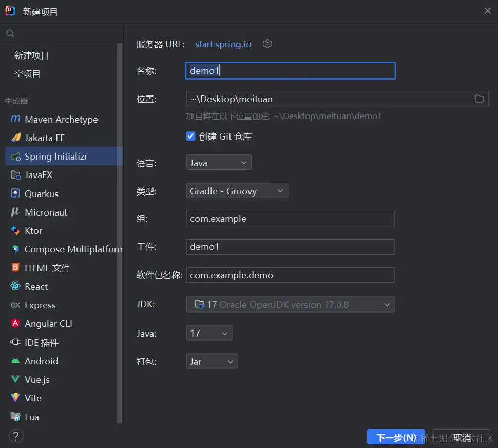The image size is (498, 448).
Task: Click the Ktor generator icon
Action: tap(15, 230)
